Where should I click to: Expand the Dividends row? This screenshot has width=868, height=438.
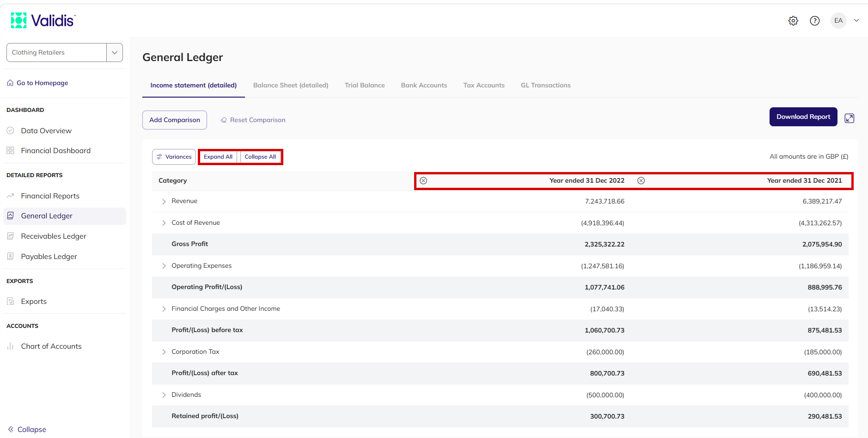164,395
